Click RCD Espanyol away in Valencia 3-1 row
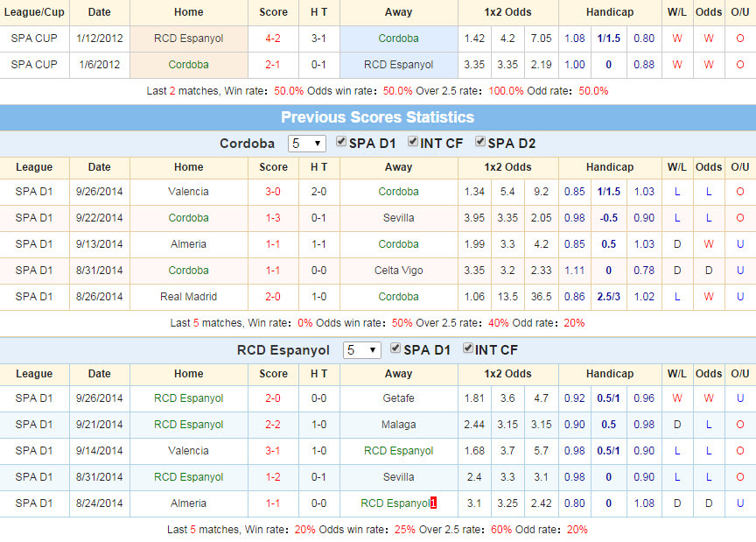The height and width of the screenshot is (542, 756). tap(398, 451)
